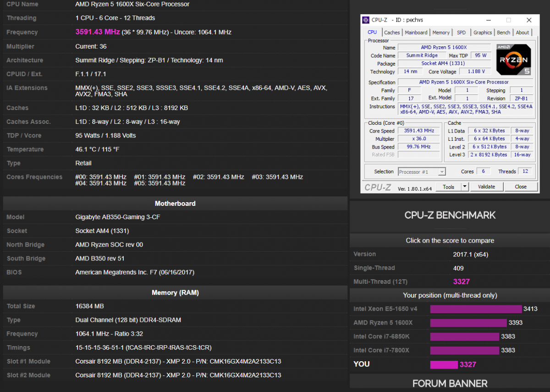Click the FORUM BANNER heading
The width and height of the screenshot is (550, 392).
(450, 383)
